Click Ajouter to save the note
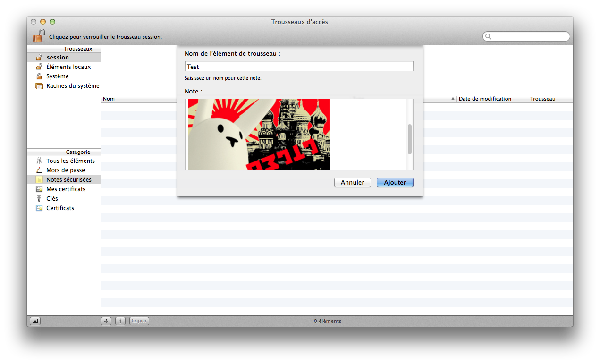 click(x=395, y=183)
